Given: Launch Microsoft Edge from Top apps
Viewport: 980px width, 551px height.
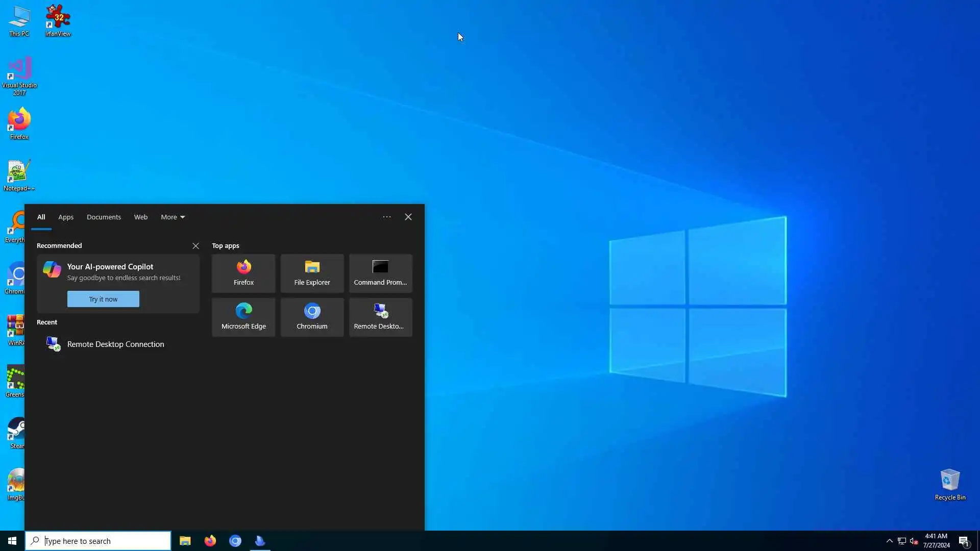Looking at the screenshot, I should [x=243, y=317].
